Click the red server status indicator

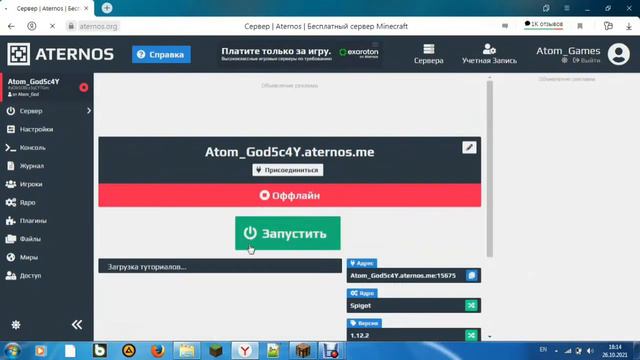(x=84, y=87)
